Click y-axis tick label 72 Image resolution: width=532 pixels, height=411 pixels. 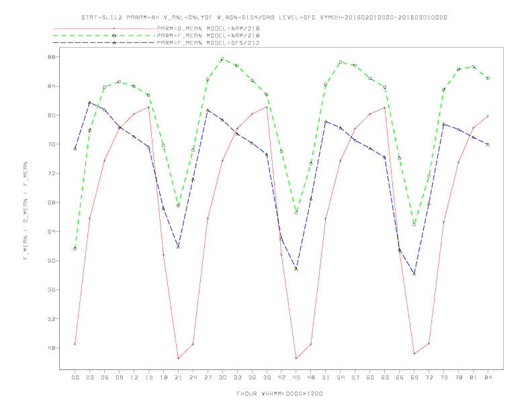click(x=51, y=173)
